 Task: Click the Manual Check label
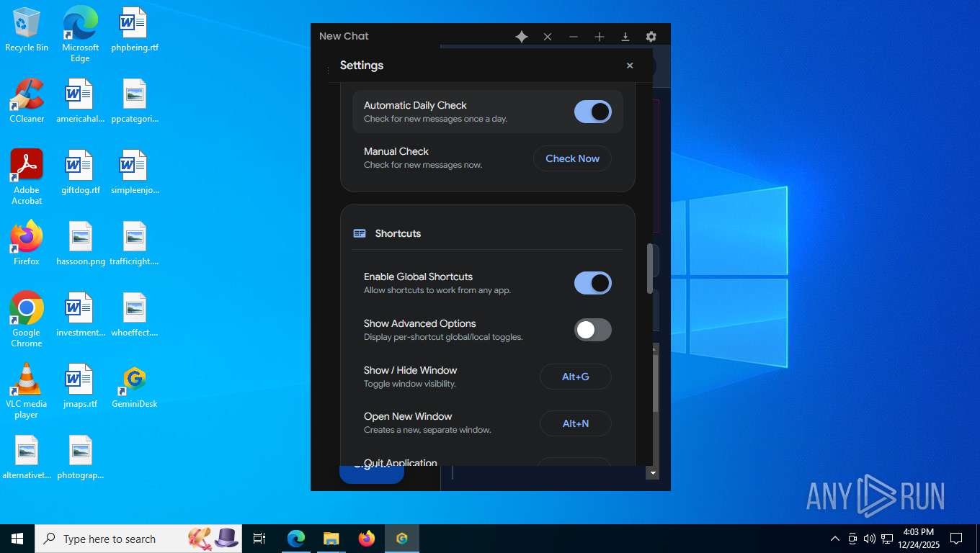396,151
